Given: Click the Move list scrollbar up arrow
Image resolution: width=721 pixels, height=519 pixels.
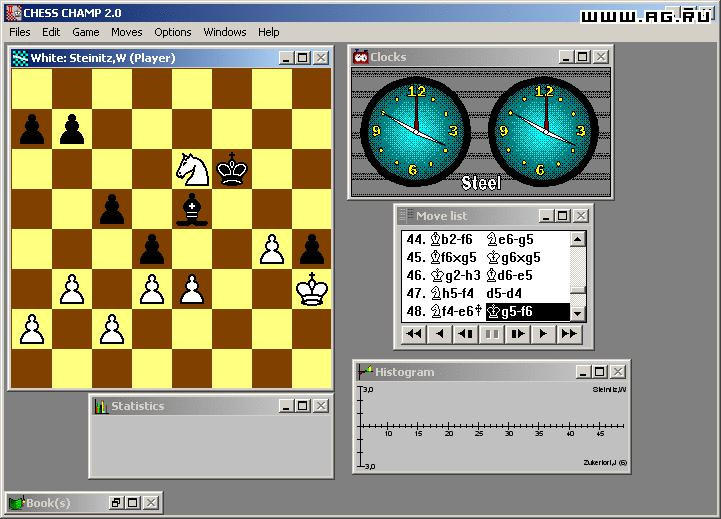Looking at the screenshot, I should (578, 239).
